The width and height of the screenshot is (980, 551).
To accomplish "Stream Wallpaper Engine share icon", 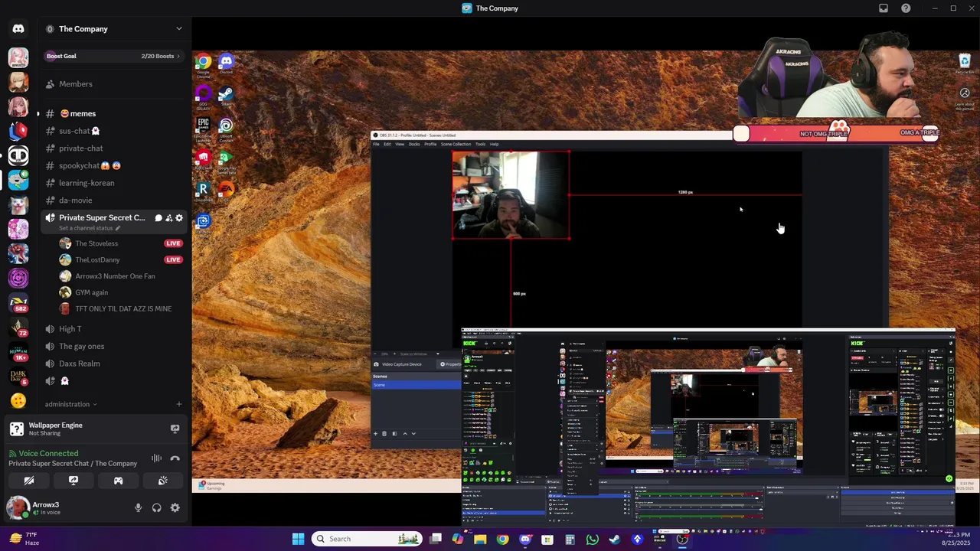I will click(x=175, y=429).
